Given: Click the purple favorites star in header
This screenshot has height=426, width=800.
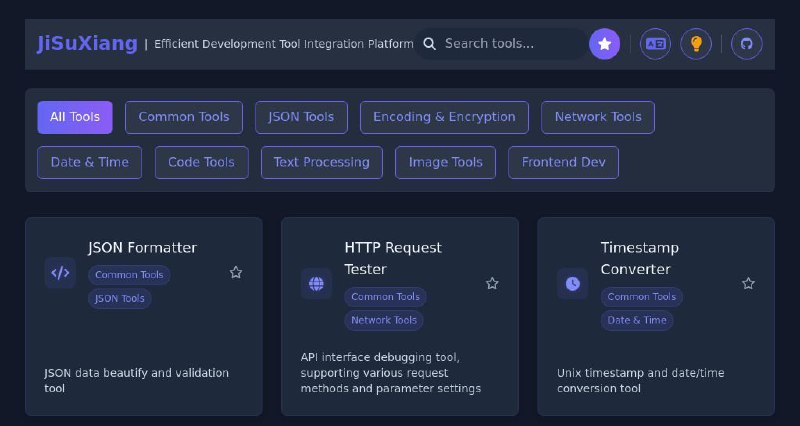Looking at the screenshot, I should tap(604, 44).
